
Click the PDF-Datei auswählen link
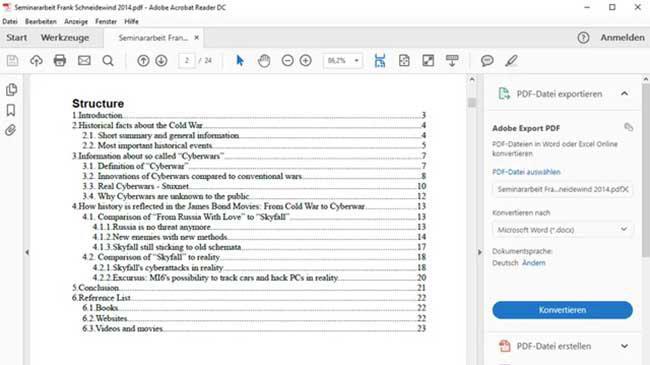point(526,172)
